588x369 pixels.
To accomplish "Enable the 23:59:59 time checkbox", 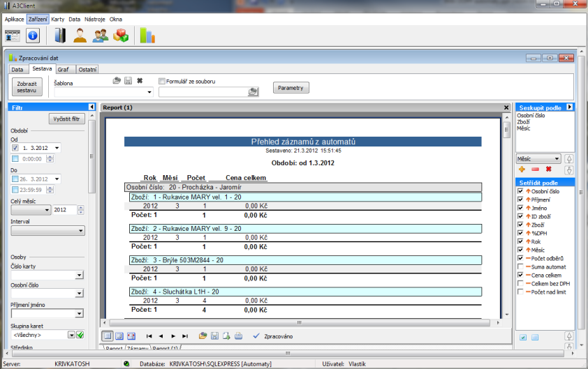I will pyautogui.click(x=15, y=190).
